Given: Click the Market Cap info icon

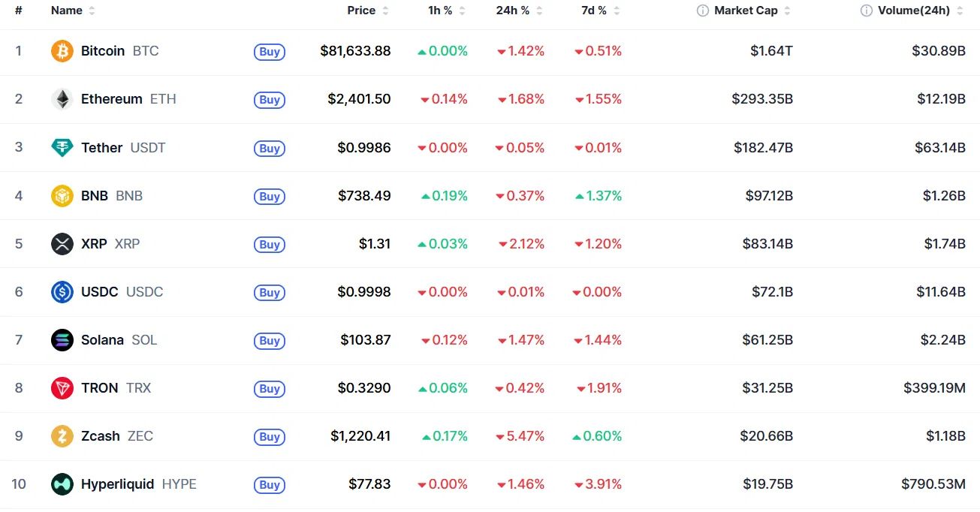Looking at the screenshot, I should tap(702, 11).
